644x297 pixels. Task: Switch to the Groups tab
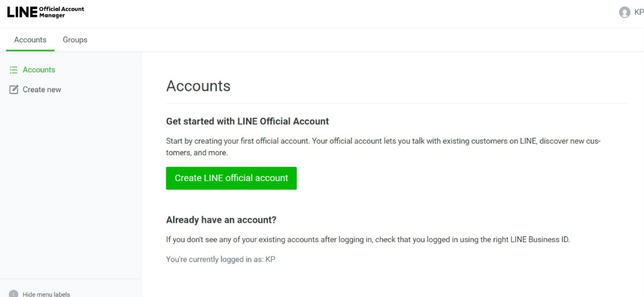tap(75, 40)
